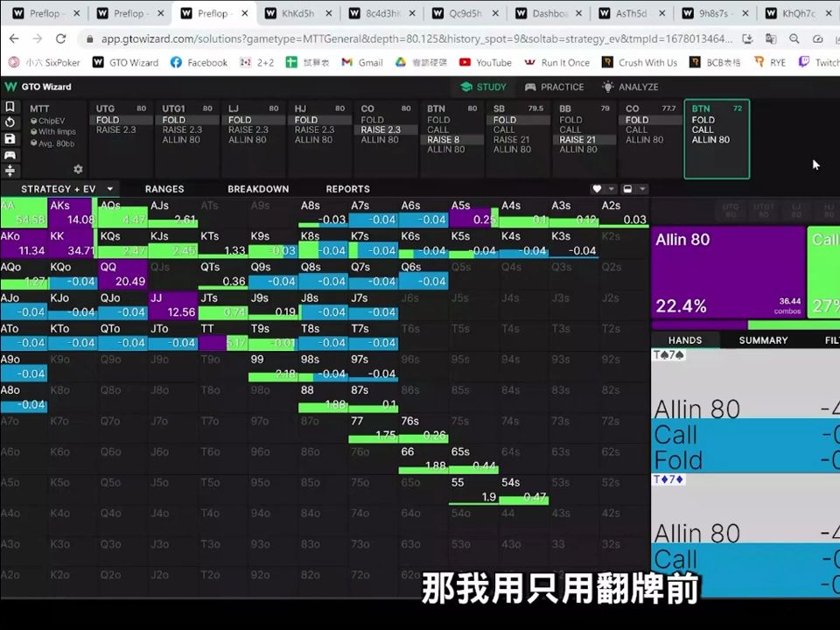Click the With limps label
This screenshot has height=630, width=840.
pyautogui.click(x=53, y=132)
